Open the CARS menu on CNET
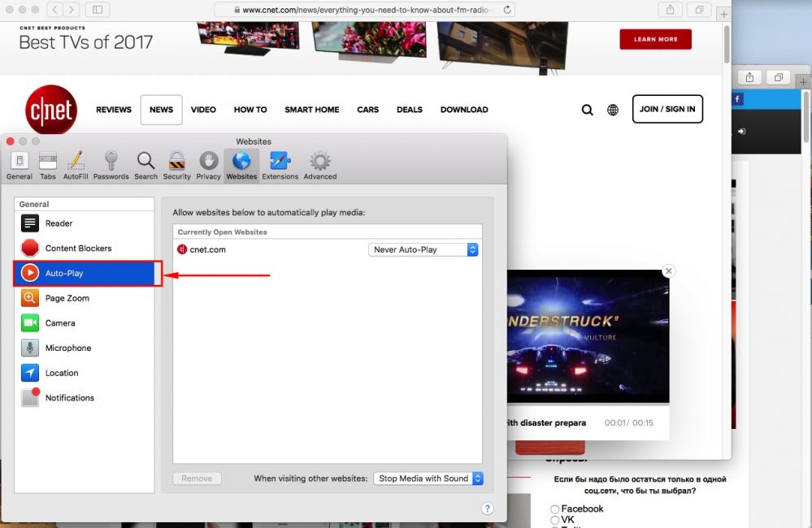This screenshot has height=528, width=812. pos(367,110)
